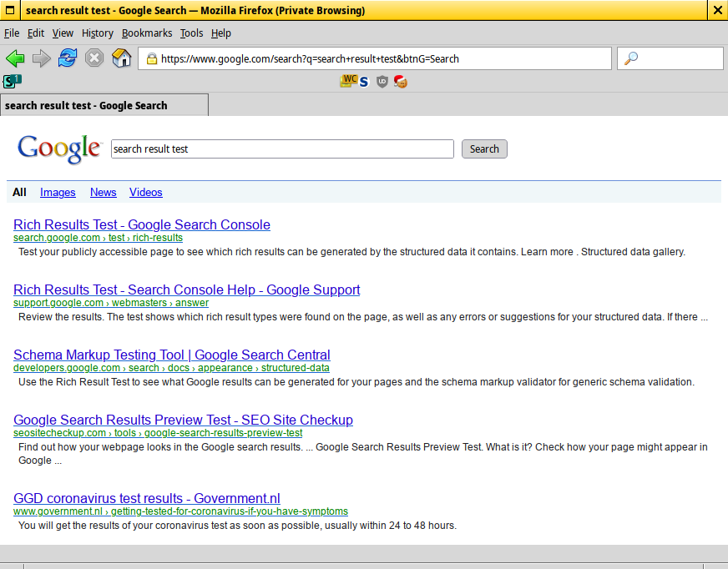Open the History menu

tap(98, 33)
